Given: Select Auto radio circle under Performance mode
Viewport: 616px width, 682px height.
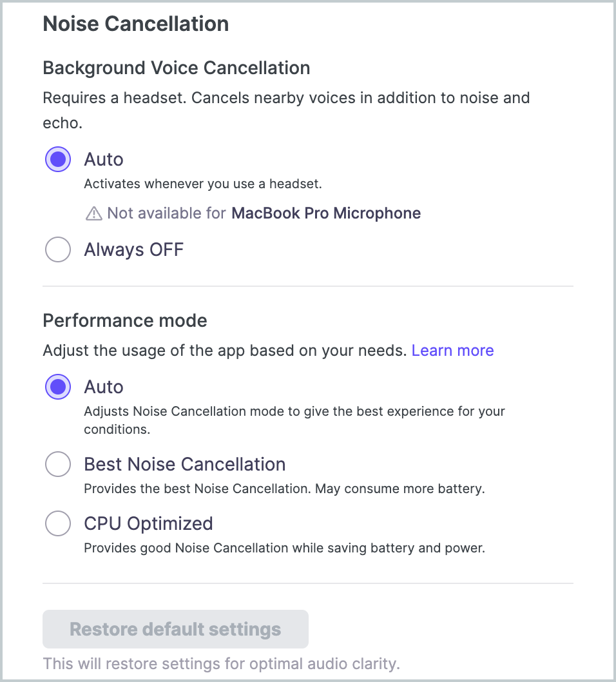Looking at the screenshot, I should (x=58, y=387).
